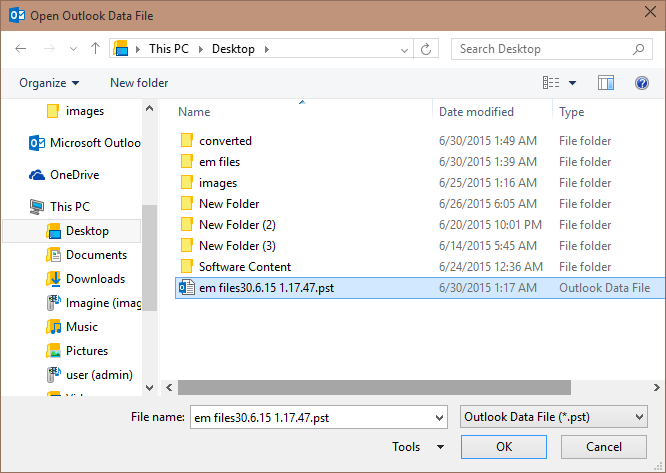Click the Outlook pst file icon
The height and width of the screenshot is (473, 666).
pyautogui.click(x=186, y=287)
